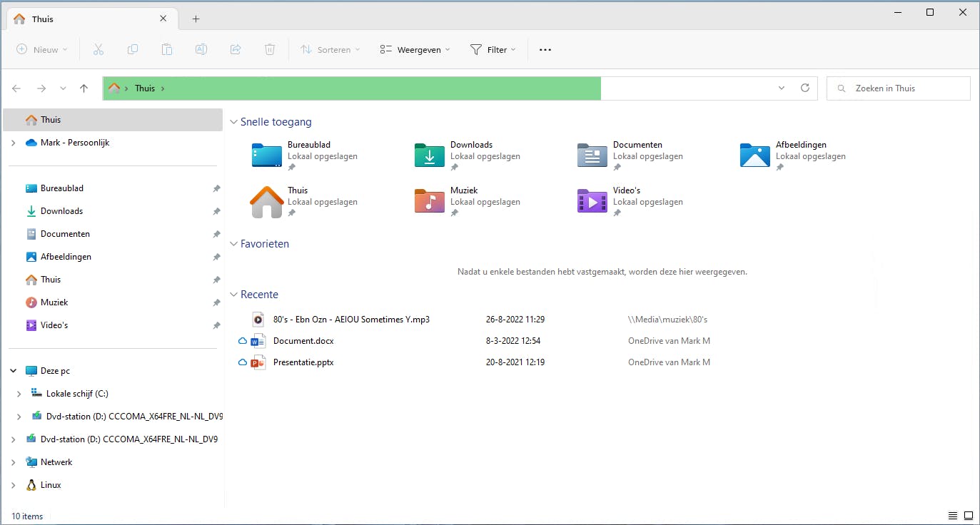The image size is (980, 525).
Task: Click the Afbeeldingen folder icon in Snelle toegang
Action: tap(755, 156)
